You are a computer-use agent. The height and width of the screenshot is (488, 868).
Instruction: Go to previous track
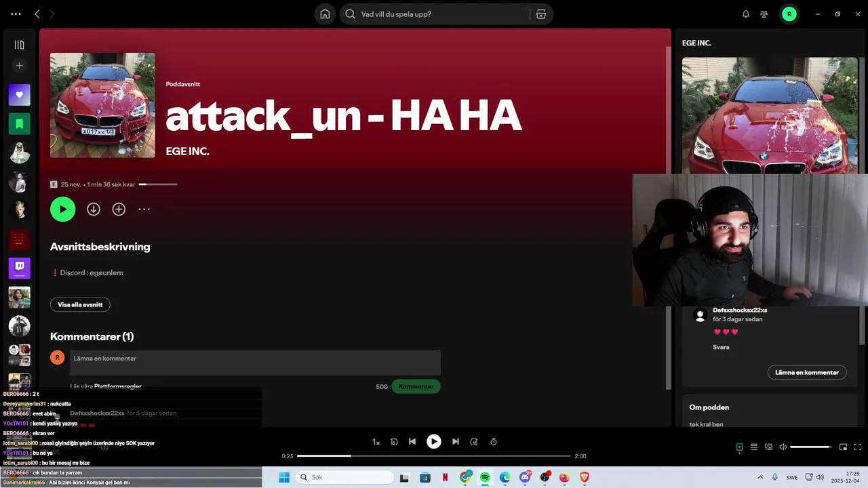pos(412,442)
